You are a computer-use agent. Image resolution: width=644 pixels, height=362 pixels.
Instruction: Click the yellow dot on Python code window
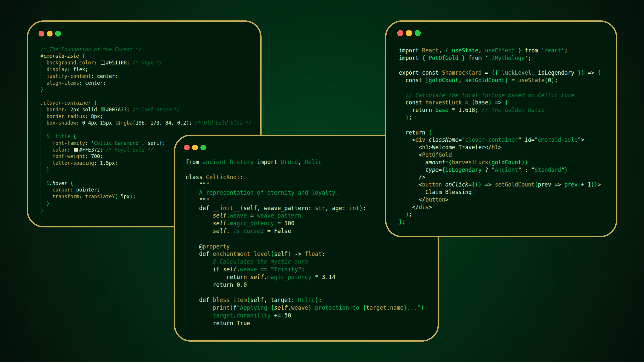coord(195,147)
